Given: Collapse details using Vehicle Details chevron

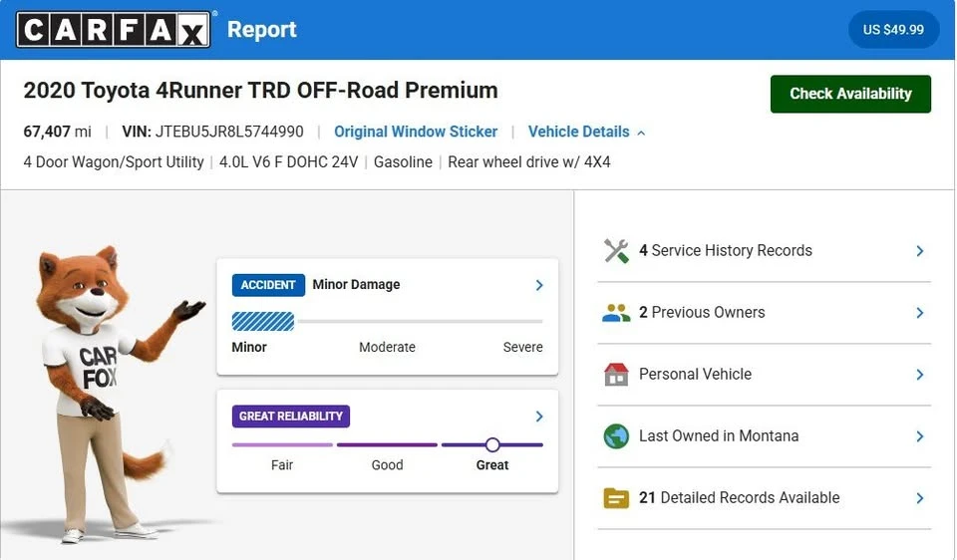Looking at the screenshot, I should point(641,133).
